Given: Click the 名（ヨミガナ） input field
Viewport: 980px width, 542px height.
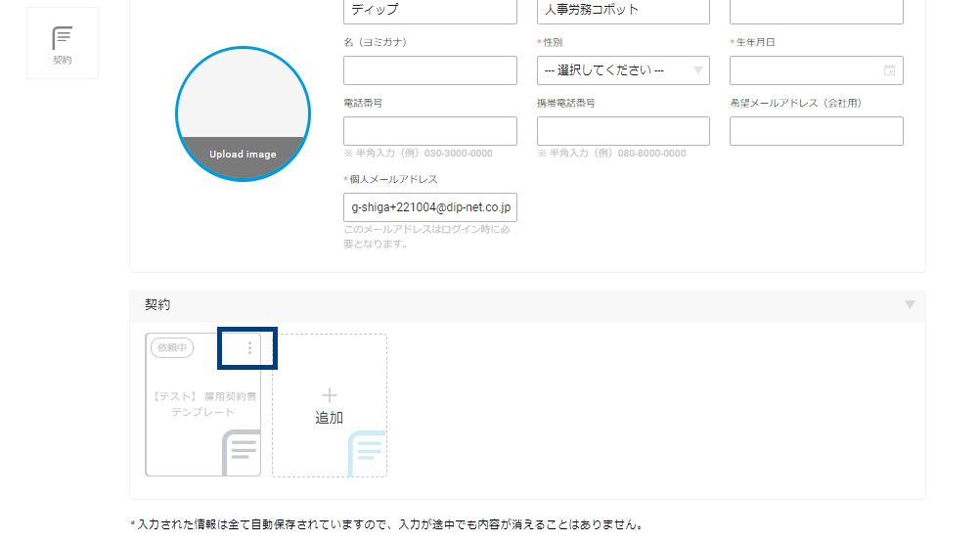Looking at the screenshot, I should point(430,70).
